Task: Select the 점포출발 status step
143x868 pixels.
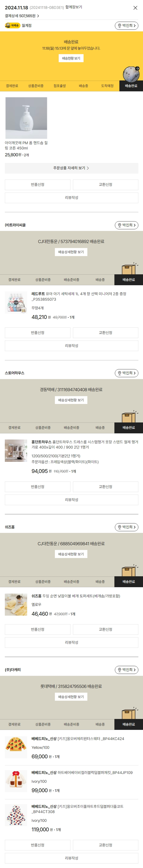Action: (60, 86)
